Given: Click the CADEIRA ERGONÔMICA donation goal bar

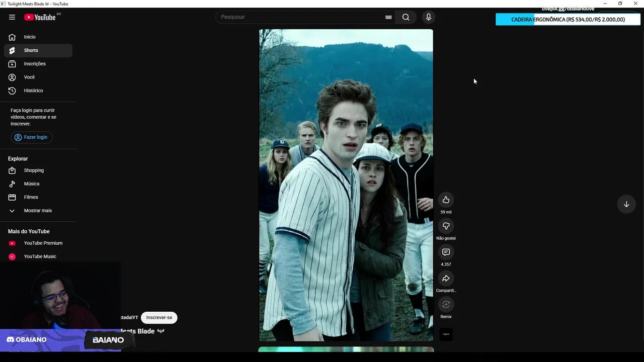Looking at the screenshot, I should [x=568, y=20].
